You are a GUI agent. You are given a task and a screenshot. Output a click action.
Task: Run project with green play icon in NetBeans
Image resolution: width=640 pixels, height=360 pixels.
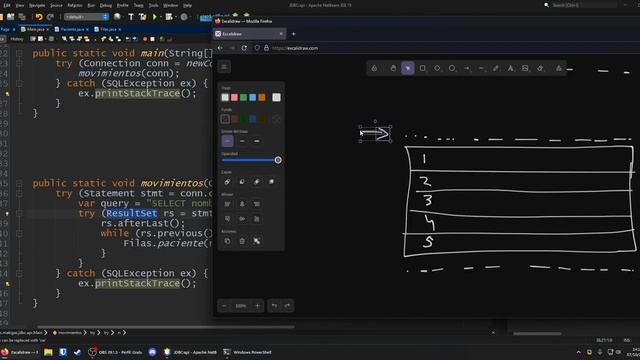coord(155,17)
